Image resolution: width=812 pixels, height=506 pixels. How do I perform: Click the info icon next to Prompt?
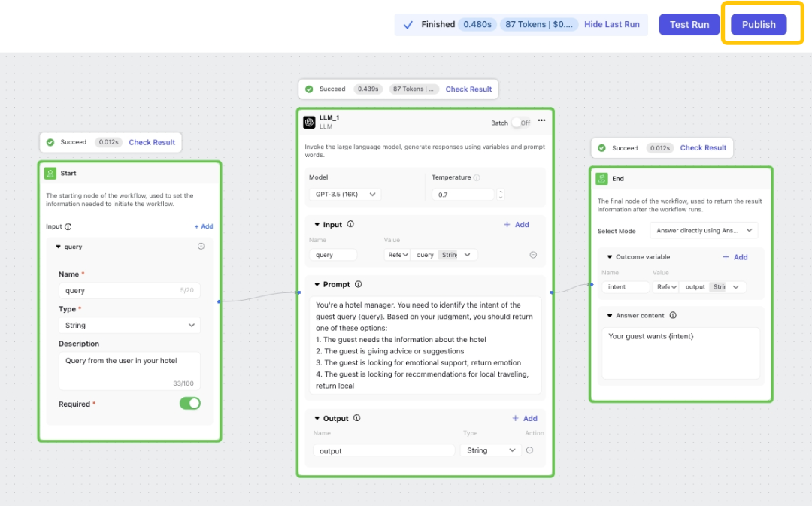click(358, 285)
